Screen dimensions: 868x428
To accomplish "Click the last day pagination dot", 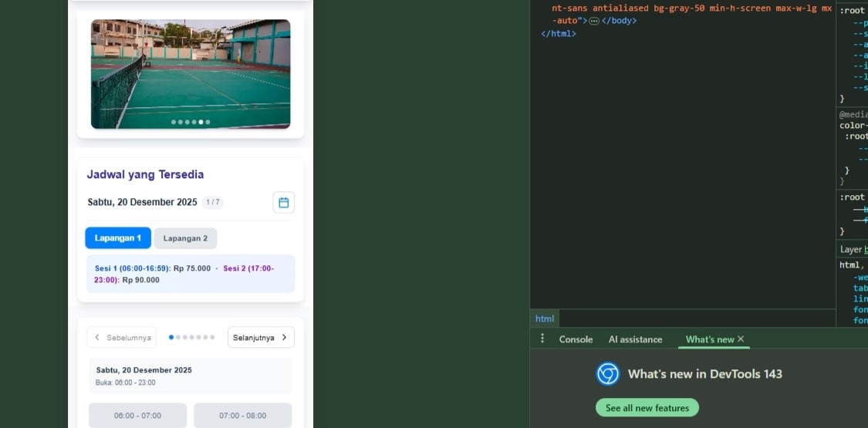I will click(x=212, y=337).
